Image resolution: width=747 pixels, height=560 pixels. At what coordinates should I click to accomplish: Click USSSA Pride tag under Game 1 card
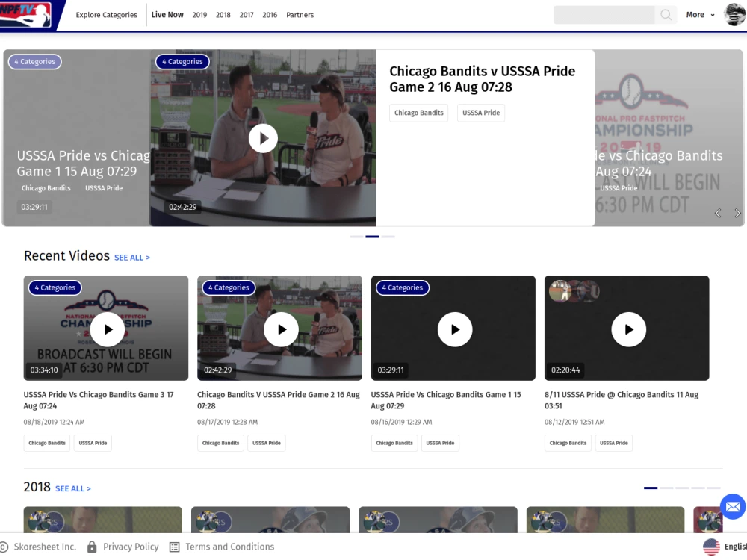pyautogui.click(x=440, y=443)
